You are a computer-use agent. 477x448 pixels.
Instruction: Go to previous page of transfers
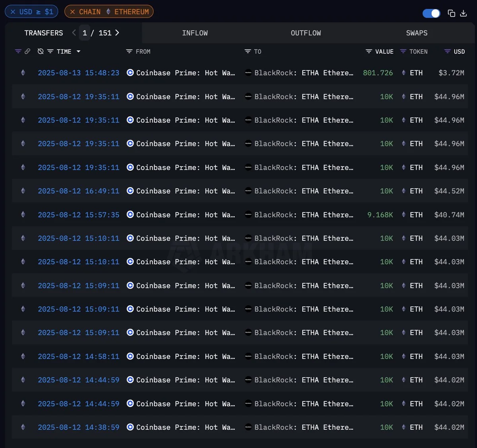point(74,33)
